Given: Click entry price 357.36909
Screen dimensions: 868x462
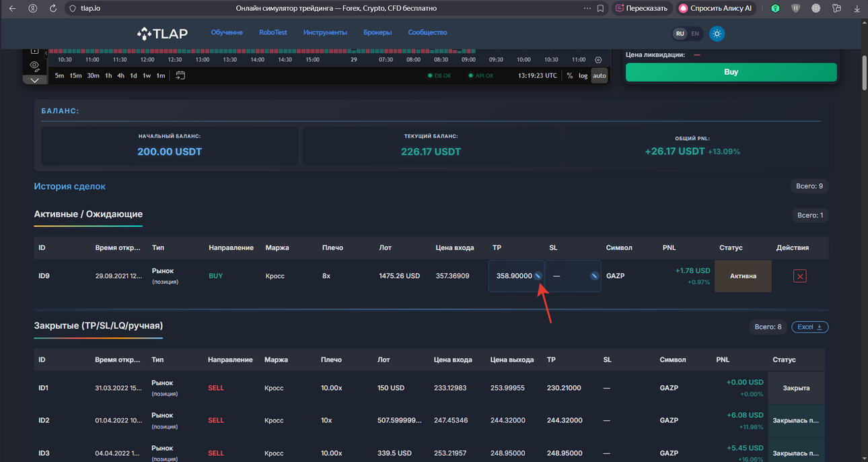Looking at the screenshot, I should pos(452,276).
